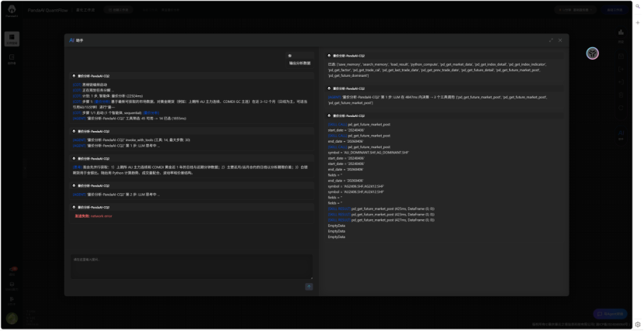Click the PandaAI logo in top-left corner
Viewport: 644px width, 331px height.
12,10
